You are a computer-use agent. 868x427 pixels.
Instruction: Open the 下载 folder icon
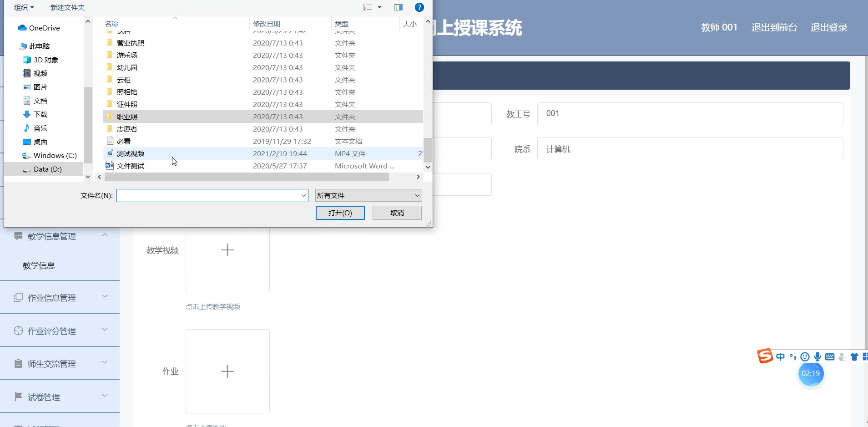(x=27, y=114)
